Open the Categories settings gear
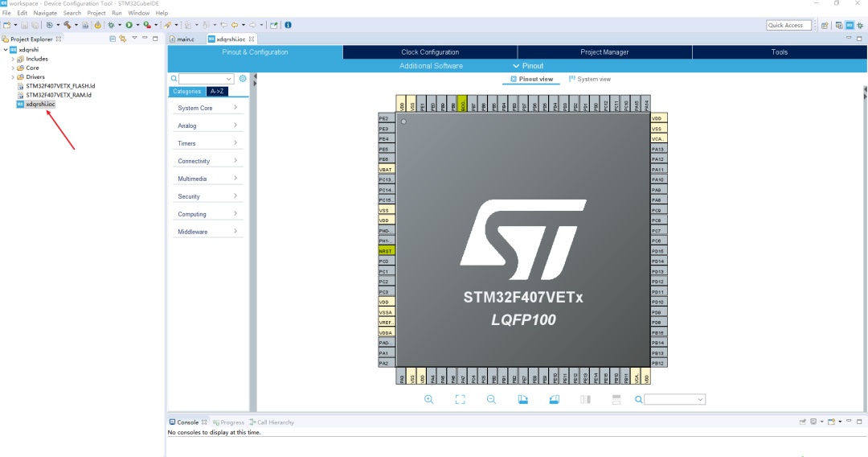Viewport: 868px width, 457px height. click(x=243, y=79)
